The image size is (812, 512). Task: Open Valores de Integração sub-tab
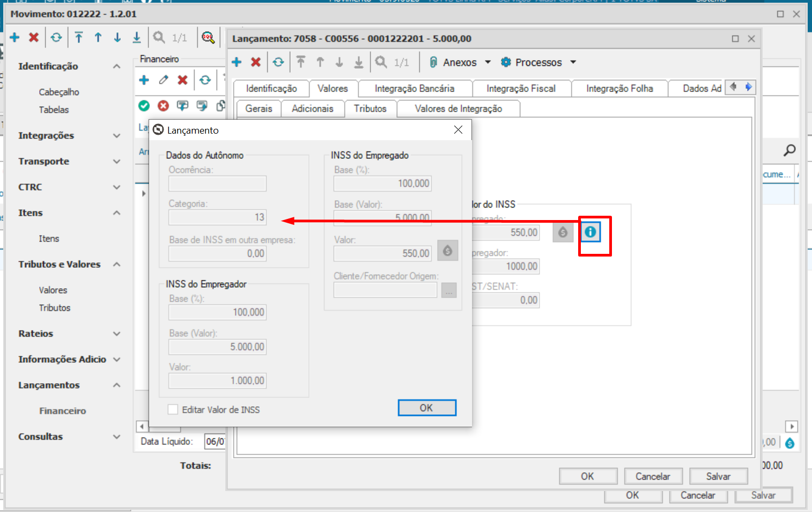point(459,108)
